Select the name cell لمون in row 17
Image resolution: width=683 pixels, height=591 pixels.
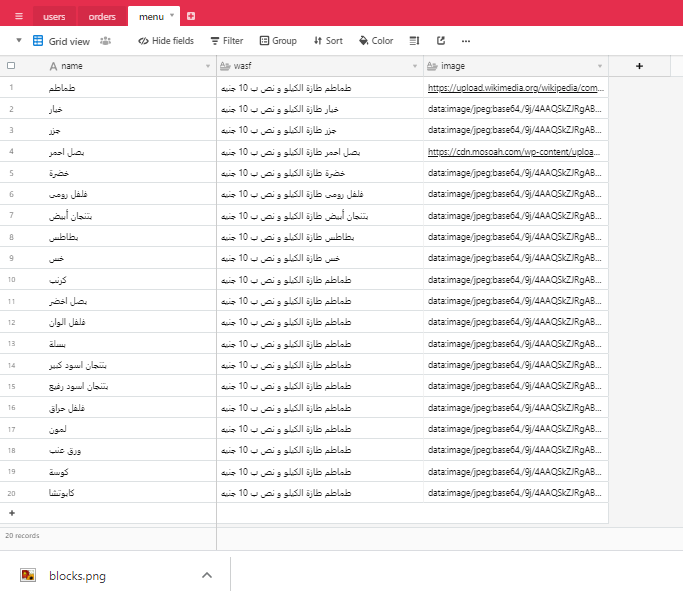click(129, 429)
